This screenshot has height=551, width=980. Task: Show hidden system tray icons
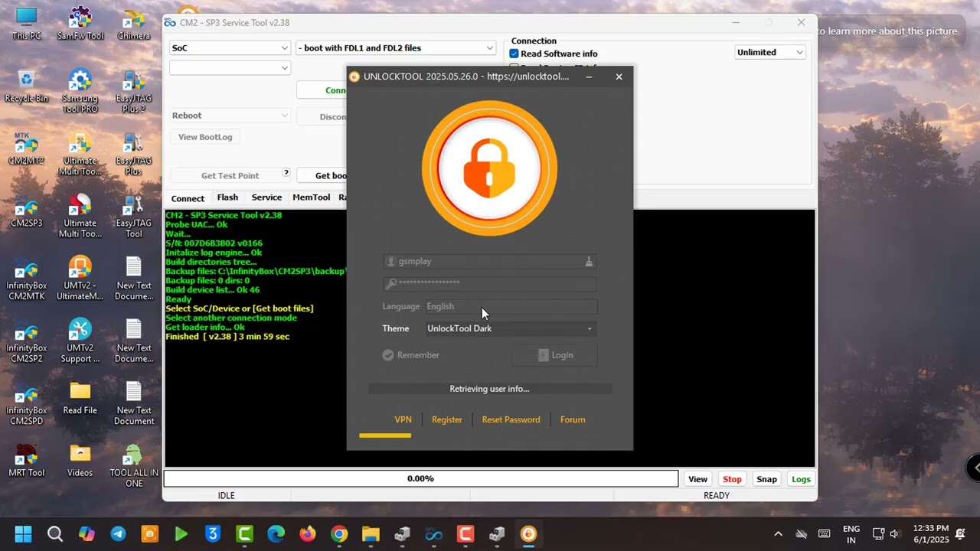pos(778,534)
